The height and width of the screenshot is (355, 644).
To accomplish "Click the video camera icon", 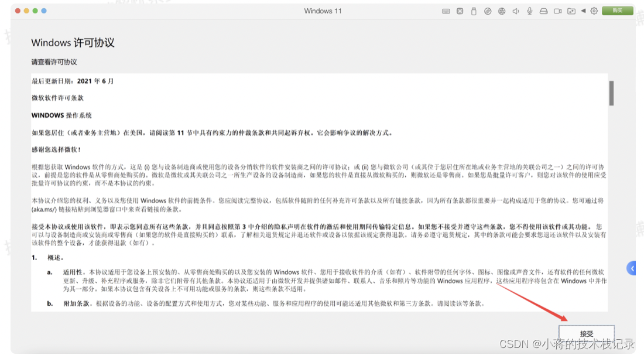I will click(558, 11).
